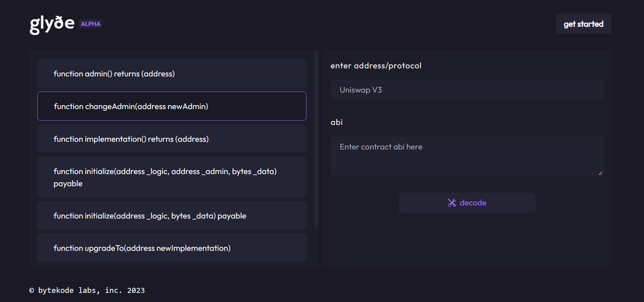644x302 pixels.
Task: Click the ALPHA badge
Action: tap(91, 24)
